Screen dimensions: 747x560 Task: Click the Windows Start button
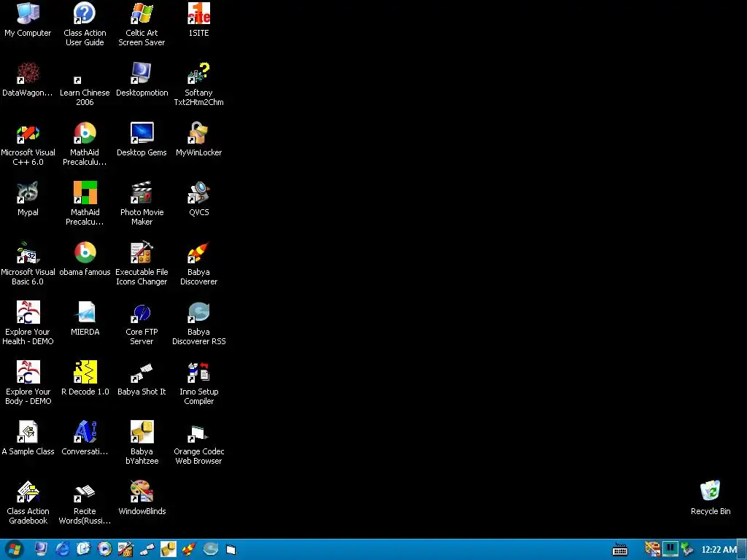click(x=15, y=550)
